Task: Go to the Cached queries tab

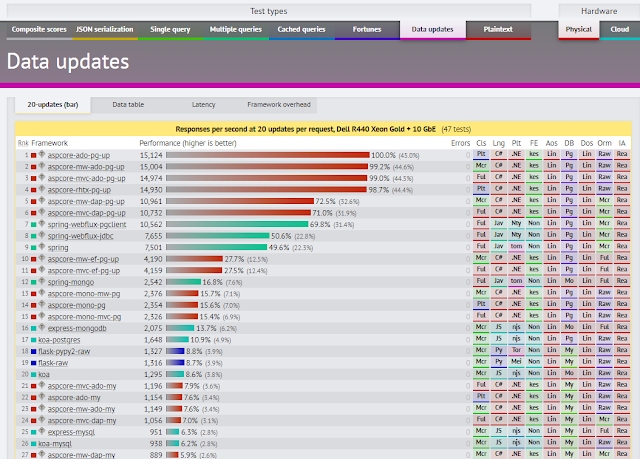Action: [302, 29]
